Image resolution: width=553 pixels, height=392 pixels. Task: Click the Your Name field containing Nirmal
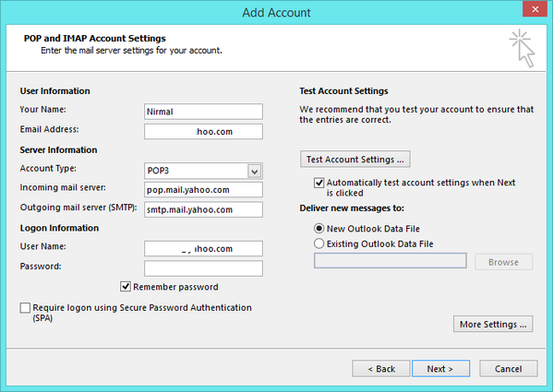pos(203,112)
